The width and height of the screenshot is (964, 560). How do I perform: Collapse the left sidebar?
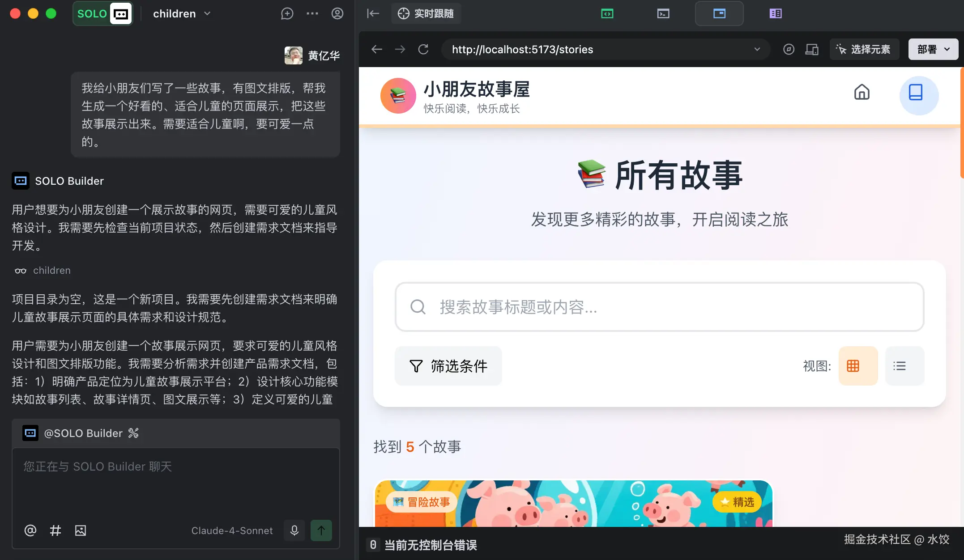click(373, 13)
